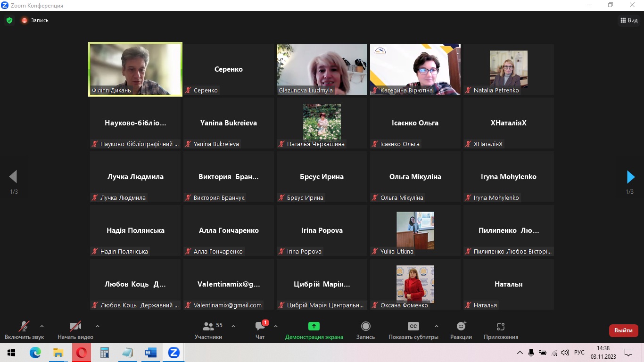
Task: Open Windows notification center
Action: click(x=628, y=353)
